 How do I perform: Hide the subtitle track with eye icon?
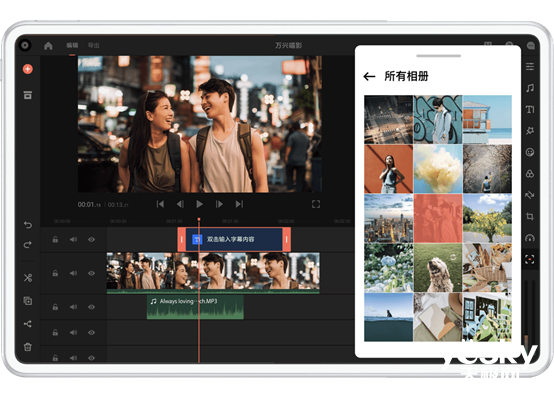[92, 239]
